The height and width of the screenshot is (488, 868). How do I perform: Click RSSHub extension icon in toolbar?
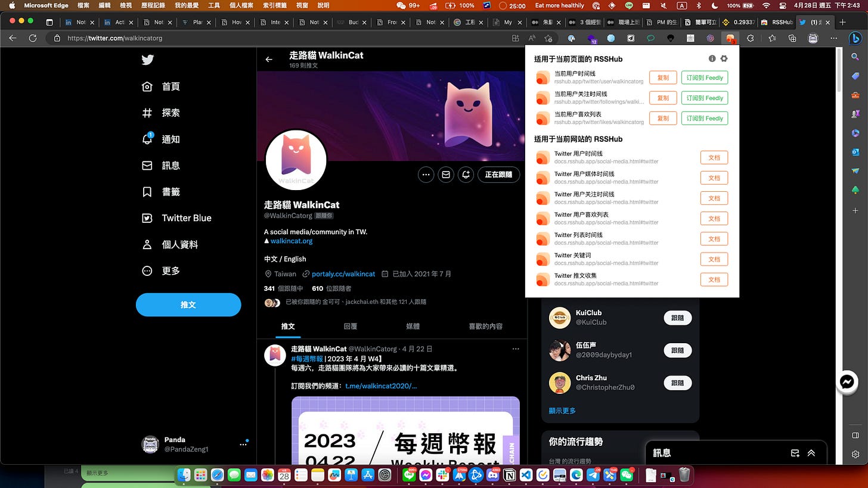tap(730, 38)
